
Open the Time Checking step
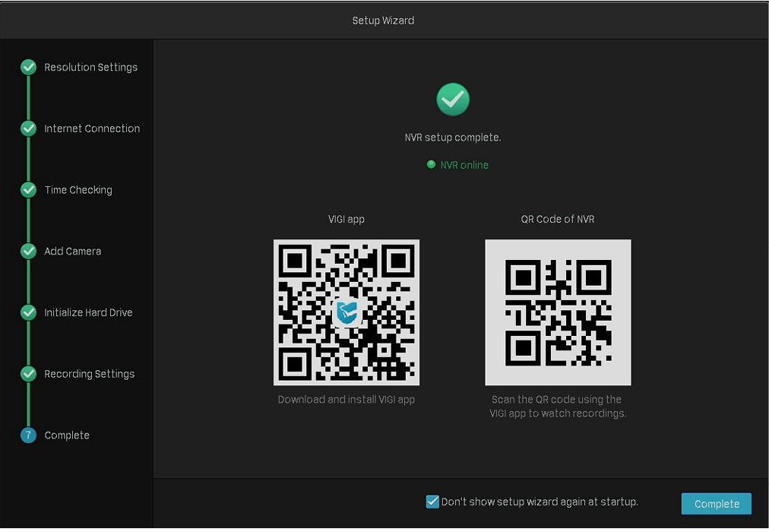(78, 190)
